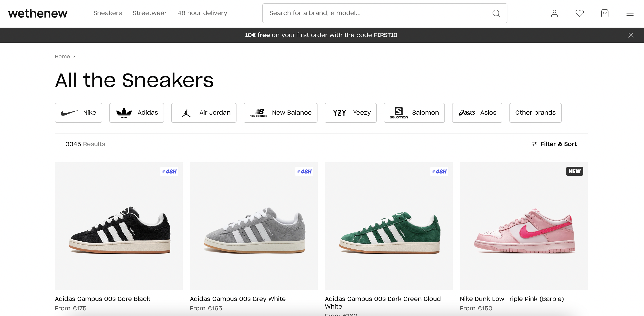This screenshot has width=644, height=316.
Task: Open the shopping bag icon
Action: tap(605, 13)
